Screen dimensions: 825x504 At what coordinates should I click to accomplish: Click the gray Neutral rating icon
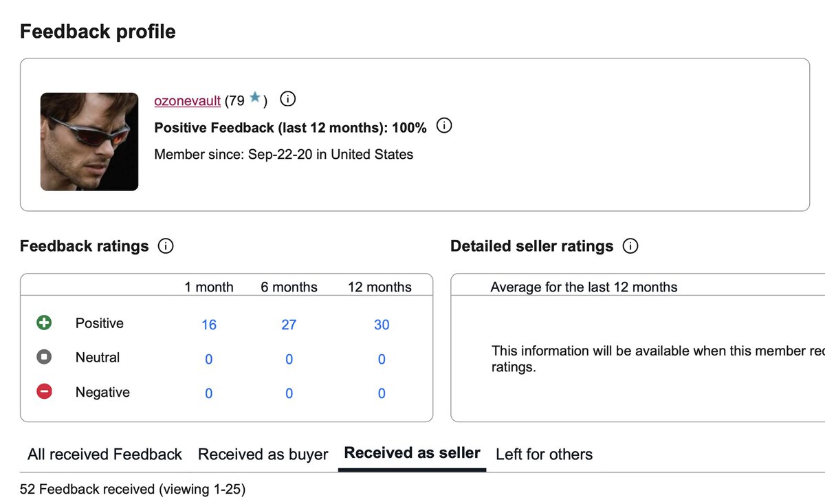(x=45, y=358)
